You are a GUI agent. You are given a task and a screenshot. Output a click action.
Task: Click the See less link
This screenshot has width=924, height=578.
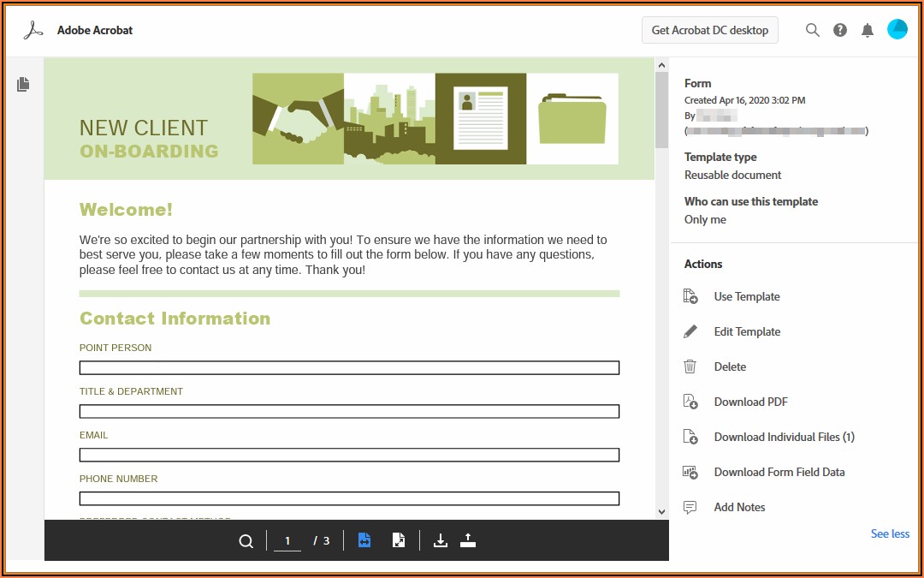pyautogui.click(x=890, y=533)
